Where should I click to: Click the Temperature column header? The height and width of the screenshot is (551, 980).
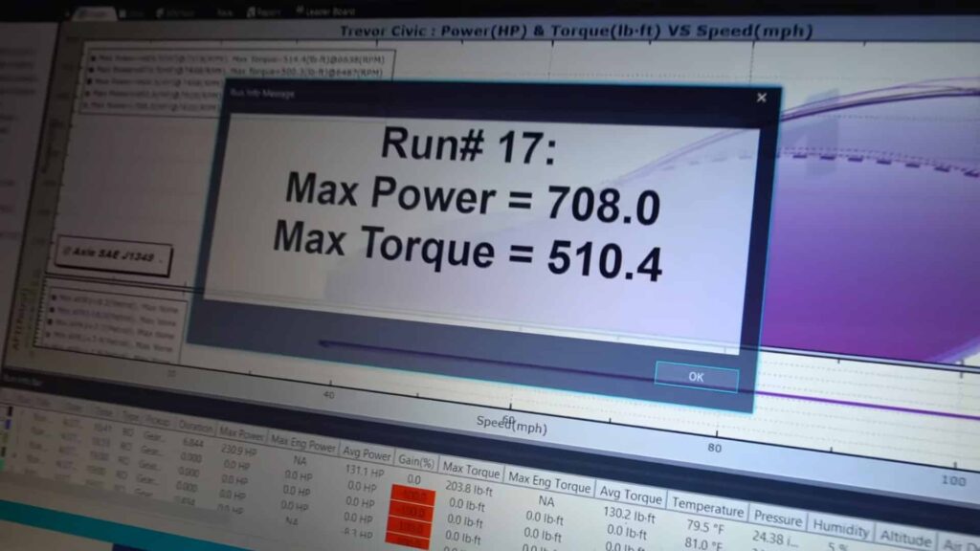point(707,508)
